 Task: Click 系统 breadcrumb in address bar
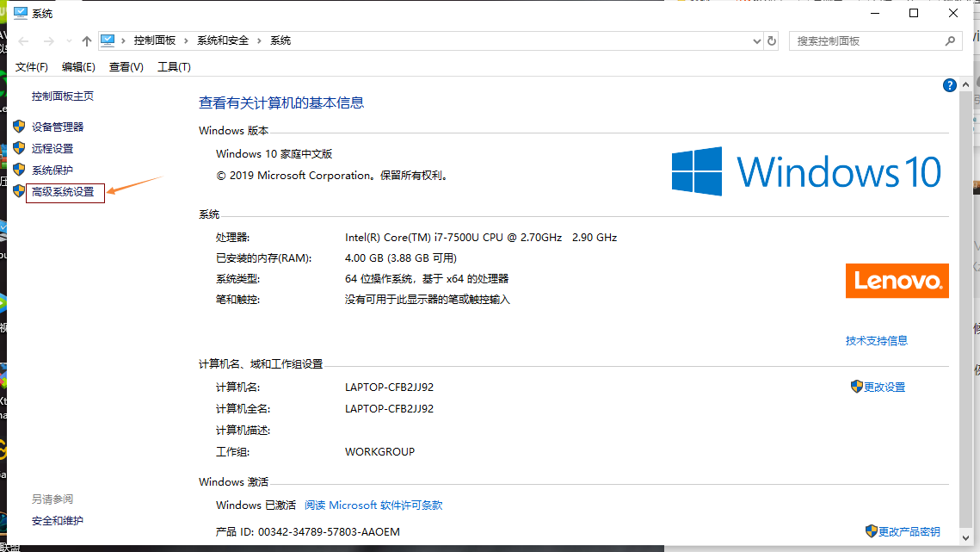tap(280, 40)
